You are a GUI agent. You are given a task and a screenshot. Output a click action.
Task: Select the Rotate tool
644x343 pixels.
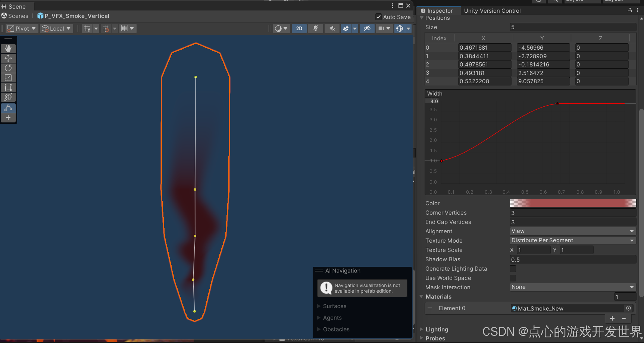pos(8,68)
